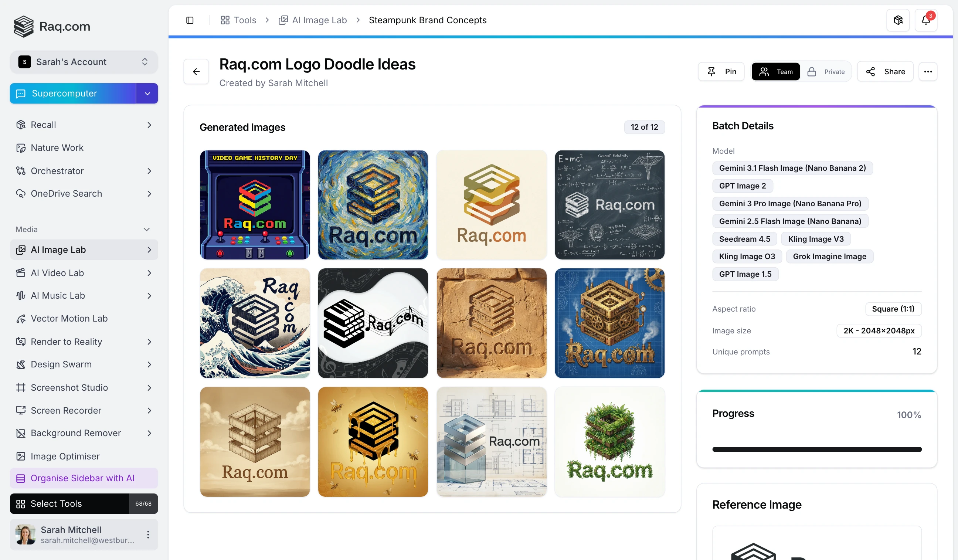Click the Render to Reality icon
The height and width of the screenshot is (560, 958).
click(21, 342)
